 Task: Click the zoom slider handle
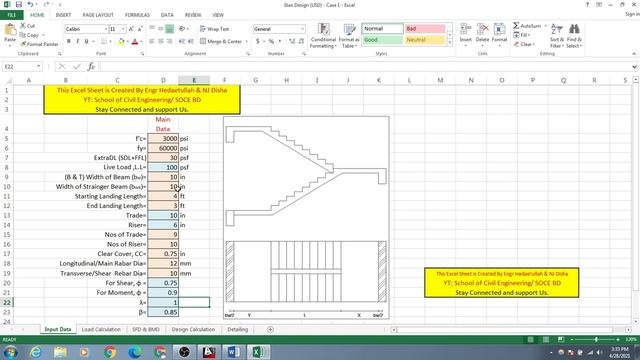point(596,340)
